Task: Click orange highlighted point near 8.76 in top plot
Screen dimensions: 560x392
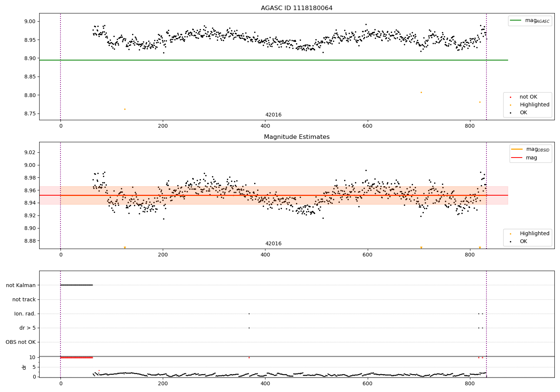Action: click(x=125, y=109)
